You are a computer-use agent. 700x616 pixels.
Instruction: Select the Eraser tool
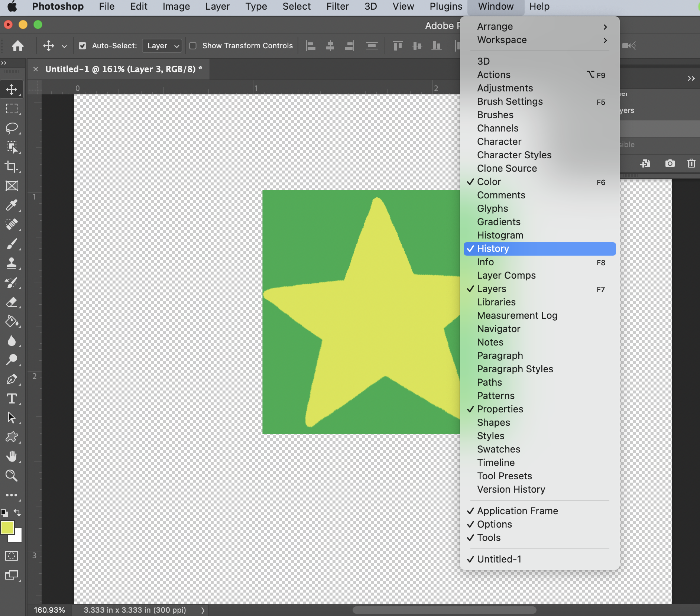coord(12,302)
